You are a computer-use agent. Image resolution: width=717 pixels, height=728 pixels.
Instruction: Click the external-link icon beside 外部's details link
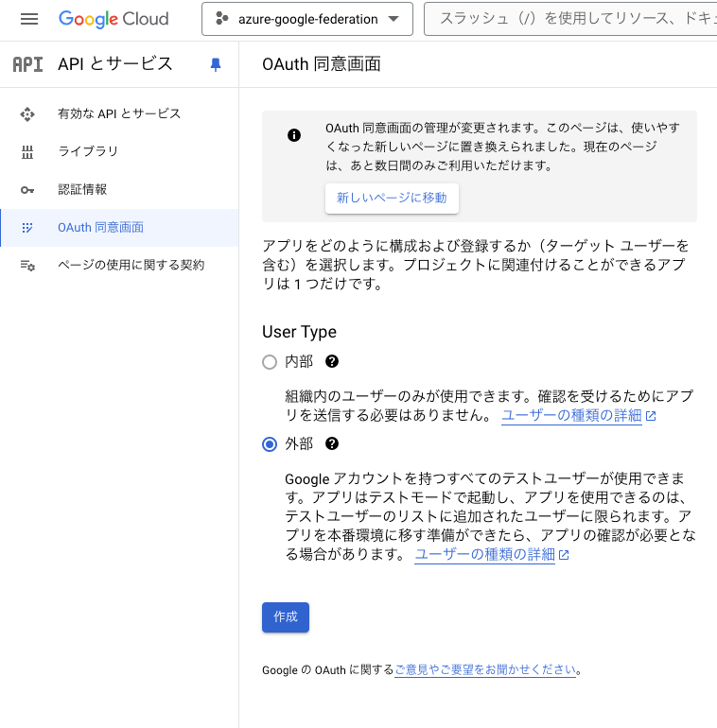click(564, 555)
